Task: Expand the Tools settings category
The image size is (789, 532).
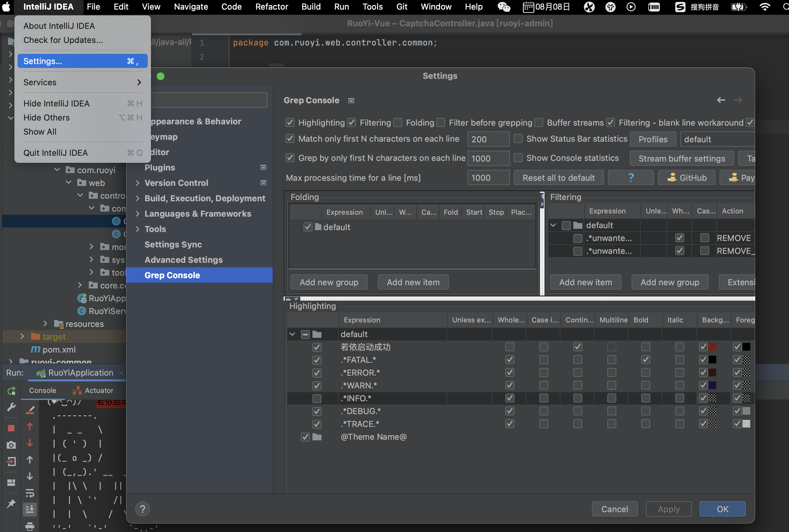Action: (137, 229)
